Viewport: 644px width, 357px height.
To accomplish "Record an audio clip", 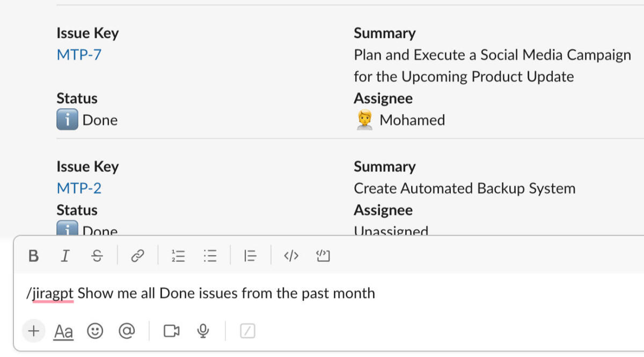I will [203, 331].
